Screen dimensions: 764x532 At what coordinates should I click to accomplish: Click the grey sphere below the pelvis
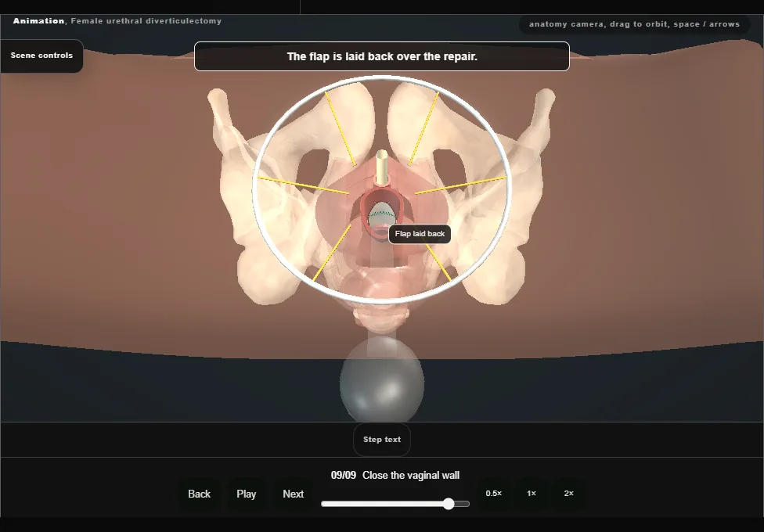(381, 380)
